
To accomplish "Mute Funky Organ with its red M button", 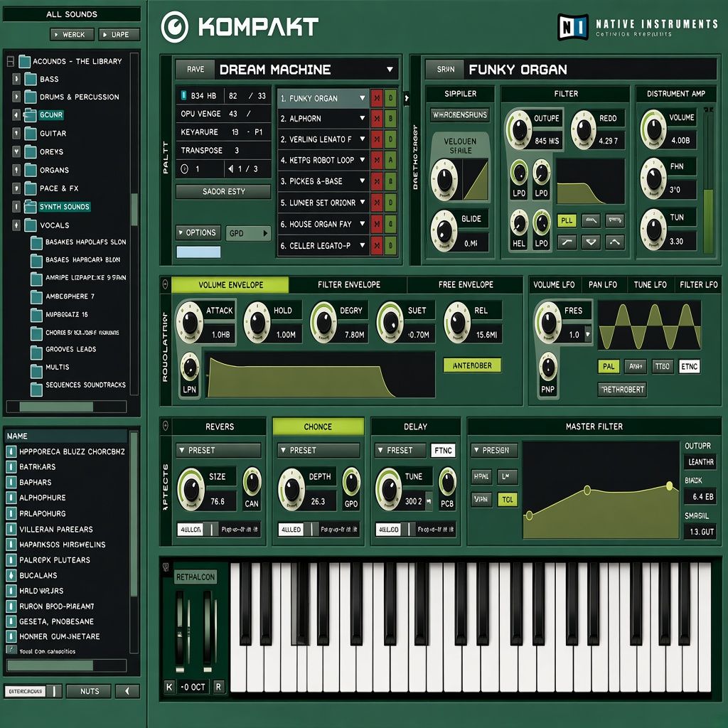I will [x=377, y=98].
